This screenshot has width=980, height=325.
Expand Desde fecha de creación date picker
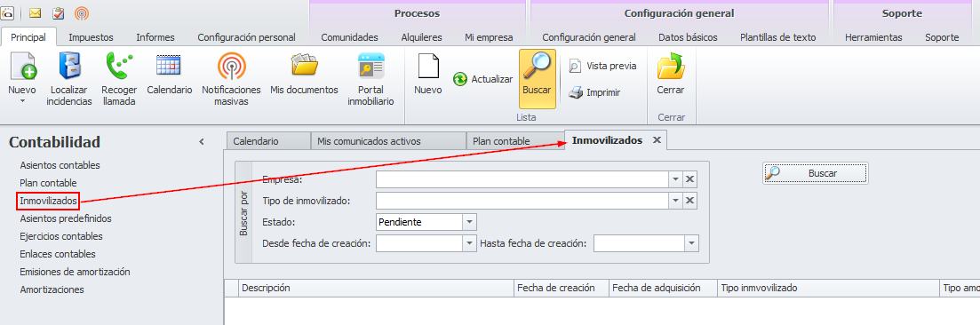pos(469,243)
